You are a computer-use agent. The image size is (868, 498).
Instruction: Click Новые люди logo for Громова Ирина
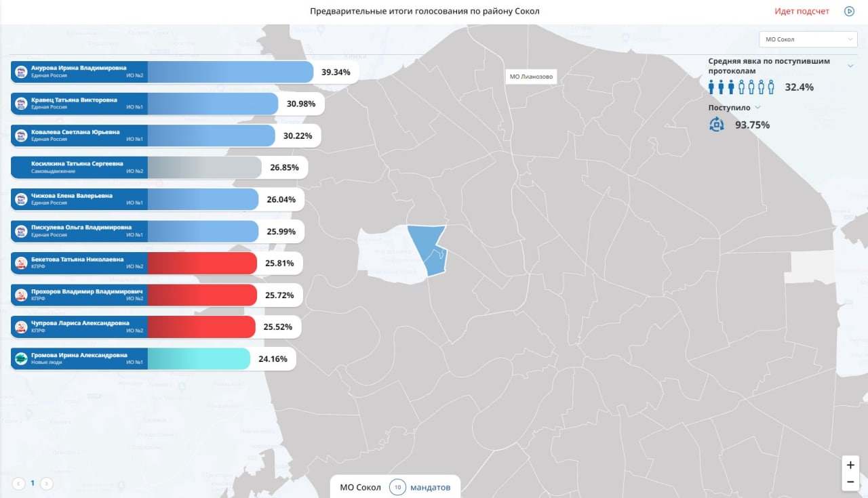point(21,358)
